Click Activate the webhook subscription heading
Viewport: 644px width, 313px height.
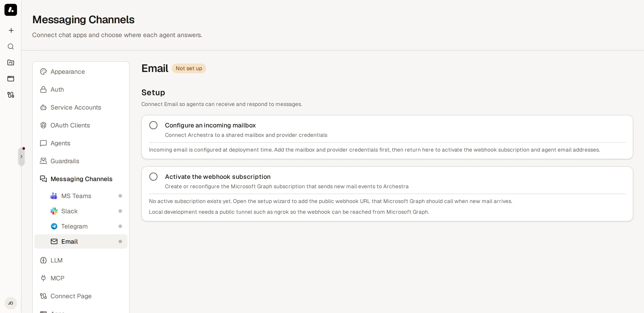click(x=218, y=177)
